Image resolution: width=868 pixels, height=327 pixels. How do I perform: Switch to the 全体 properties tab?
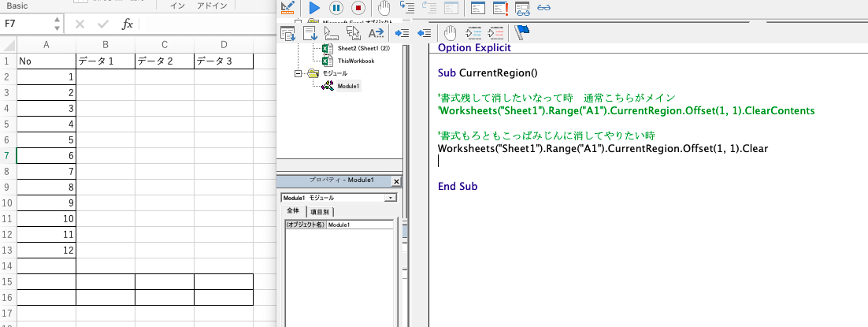coord(293,211)
